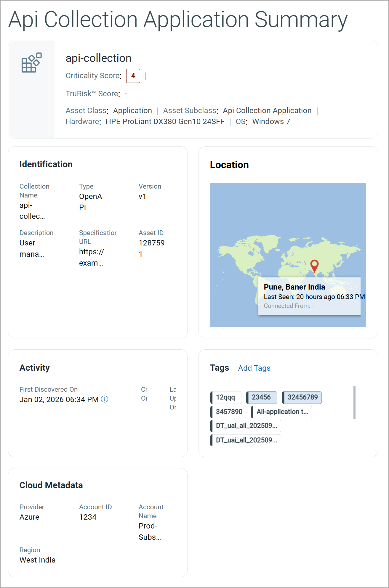This screenshot has width=389, height=588.
Task: Click the Prod-Subs... account name value
Action: 150,531
